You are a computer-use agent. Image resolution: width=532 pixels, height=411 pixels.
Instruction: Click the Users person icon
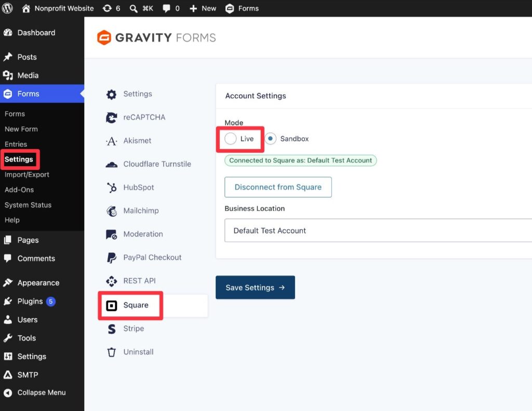pos(8,320)
